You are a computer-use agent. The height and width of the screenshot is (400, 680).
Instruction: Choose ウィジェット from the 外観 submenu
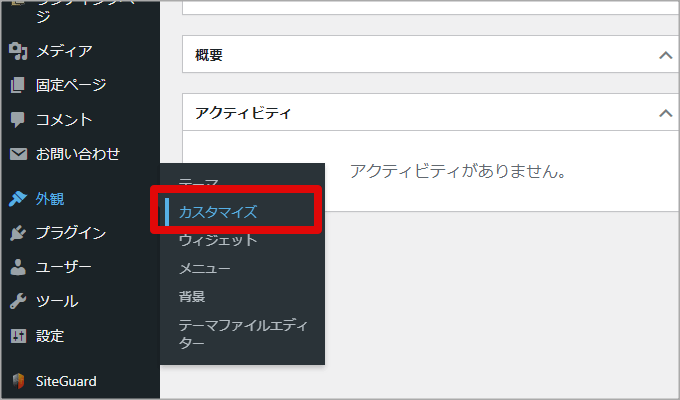pyautogui.click(x=218, y=240)
